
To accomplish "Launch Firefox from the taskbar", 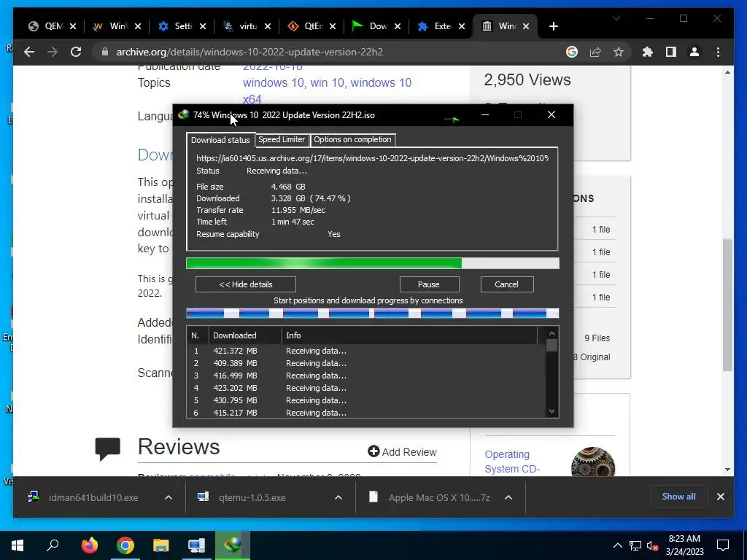I will 89,545.
